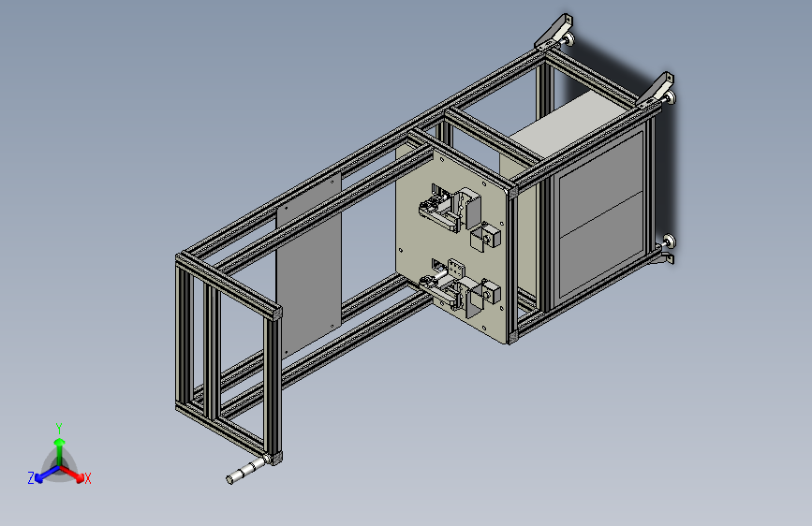Click the green Y axis arrow of the triad

pos(60,452)
